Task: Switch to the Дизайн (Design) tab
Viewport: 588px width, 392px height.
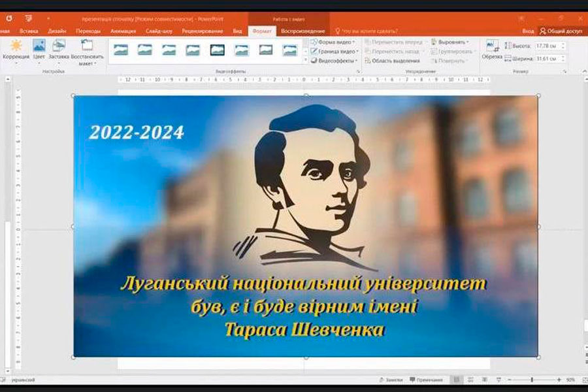Action: click(x=57, y=31)
